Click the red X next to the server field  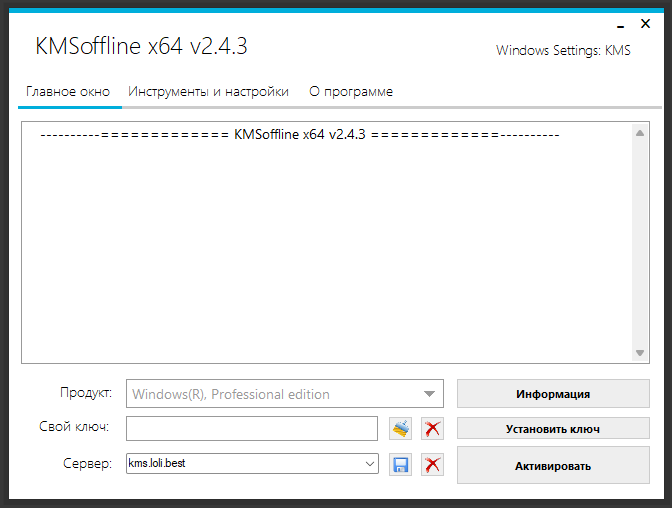(432, 464)
